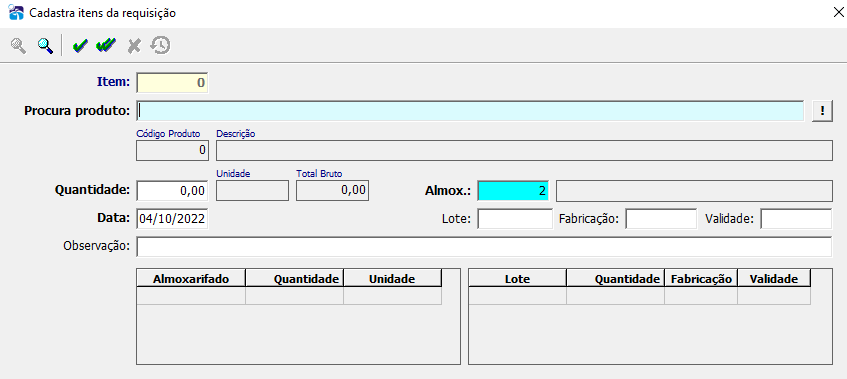
Task: Click the Unidade field
Action: coord(252,191)
